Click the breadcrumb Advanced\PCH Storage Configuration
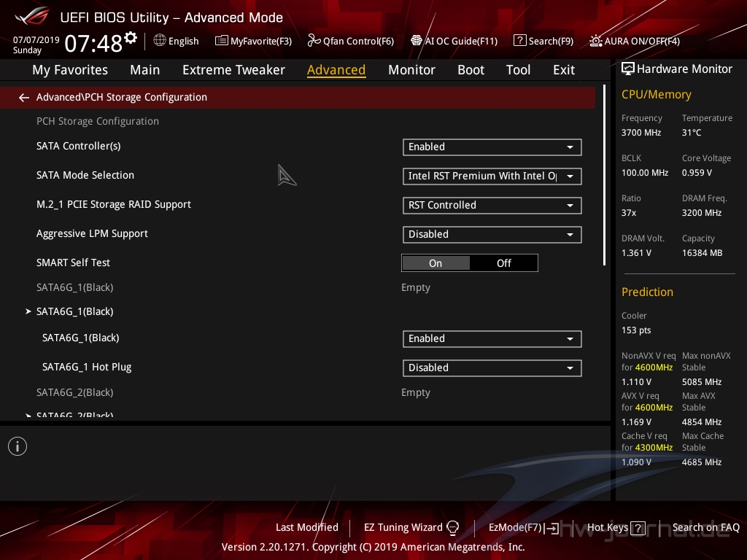This screenshot has width=747, height=560. (x=122, y=97)
